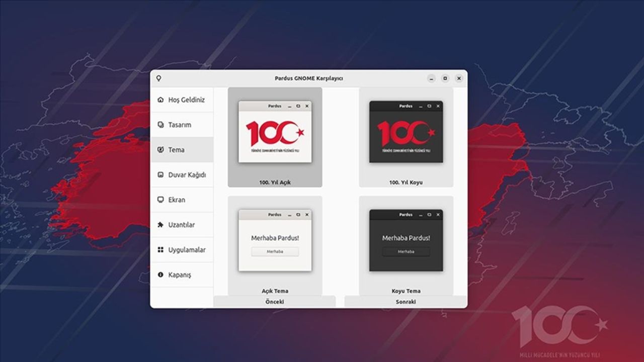Choose the 100. Yıl Koyu theme preview

406,137
